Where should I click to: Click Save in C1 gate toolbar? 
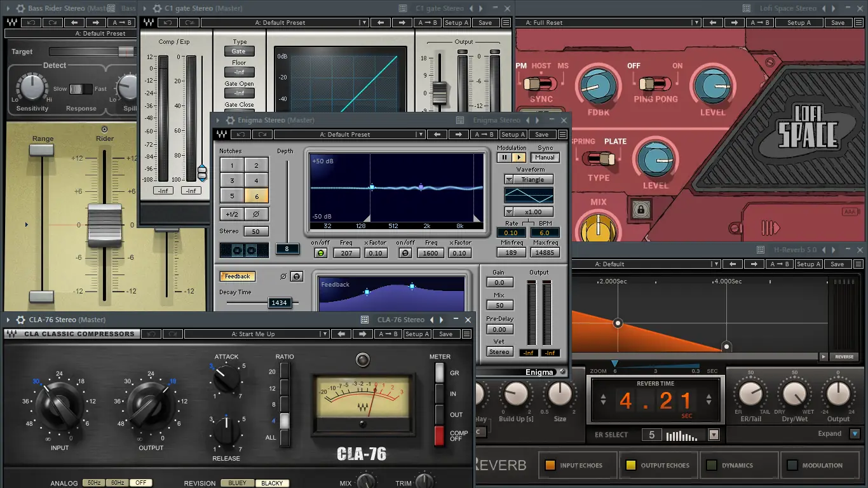coord(485,23)
